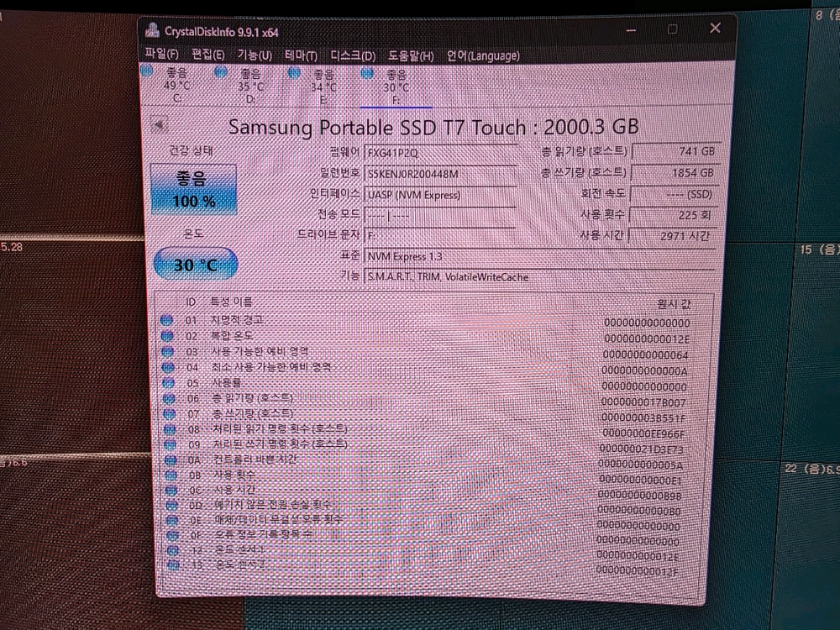Click raw value 00000000000064
Viewport: 840px width, 630px height.
click(645, 354)
